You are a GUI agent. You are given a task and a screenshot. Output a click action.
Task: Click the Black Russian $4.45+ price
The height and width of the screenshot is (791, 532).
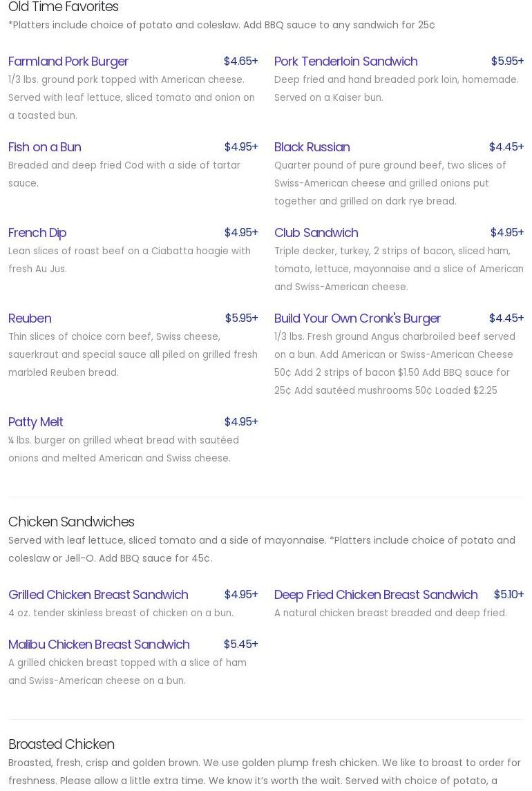tap(506, 147)
